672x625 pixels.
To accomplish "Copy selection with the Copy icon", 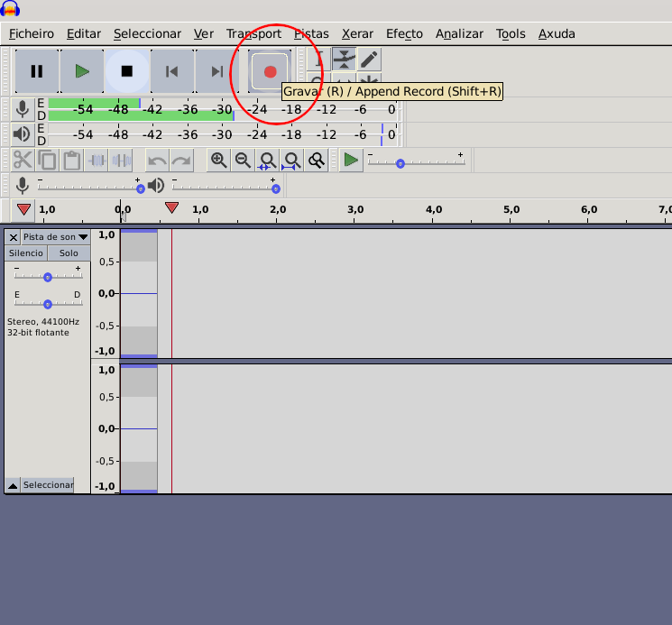I will 47,161.
